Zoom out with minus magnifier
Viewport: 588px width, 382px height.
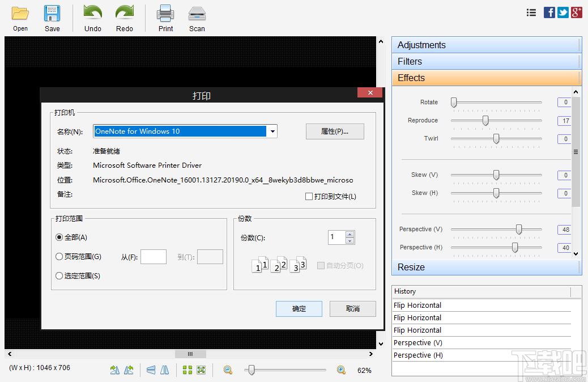[x=228, y=370]
